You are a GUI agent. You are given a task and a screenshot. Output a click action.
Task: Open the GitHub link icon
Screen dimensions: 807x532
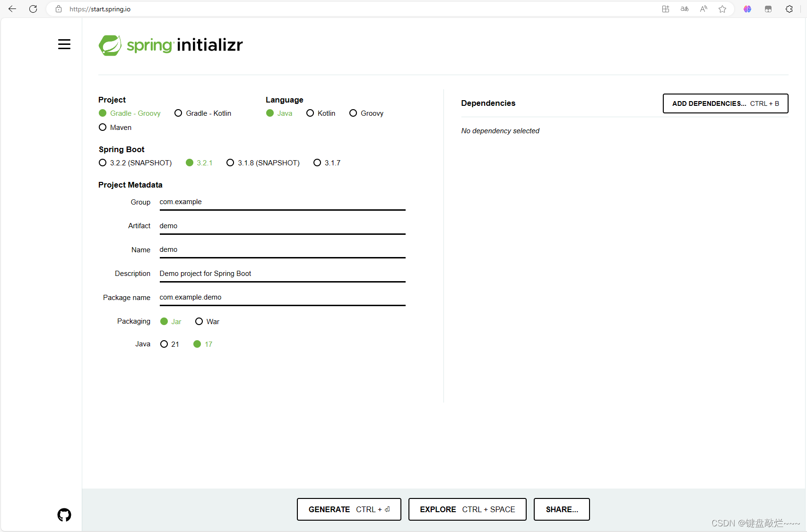tap(64, 515)
